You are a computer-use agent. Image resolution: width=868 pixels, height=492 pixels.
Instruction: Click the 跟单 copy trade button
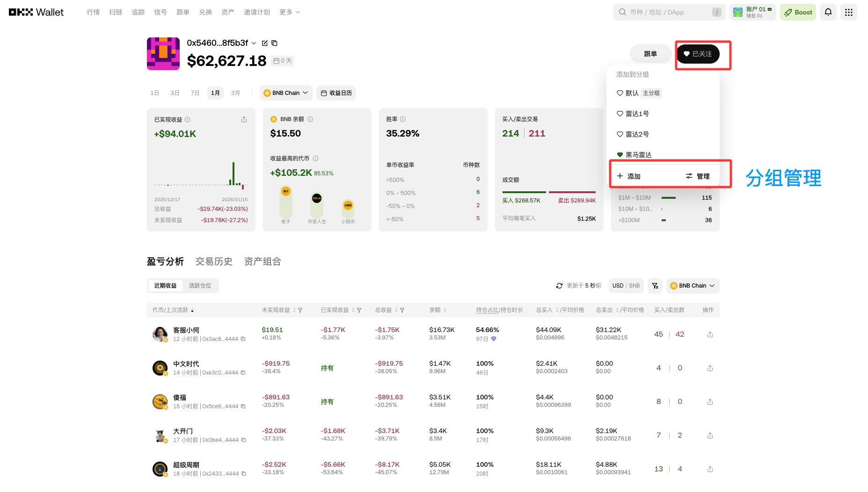click(650, 54)
